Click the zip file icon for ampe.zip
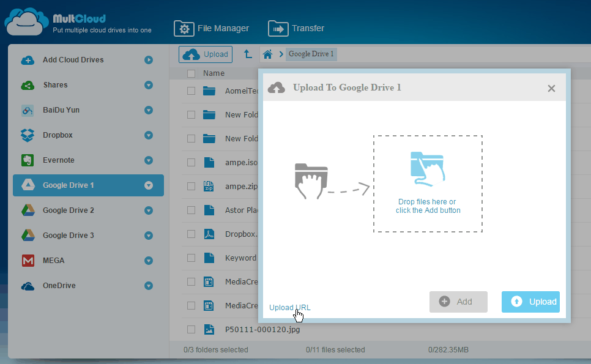Screen dimensions: 591x364 click(209, 186)
